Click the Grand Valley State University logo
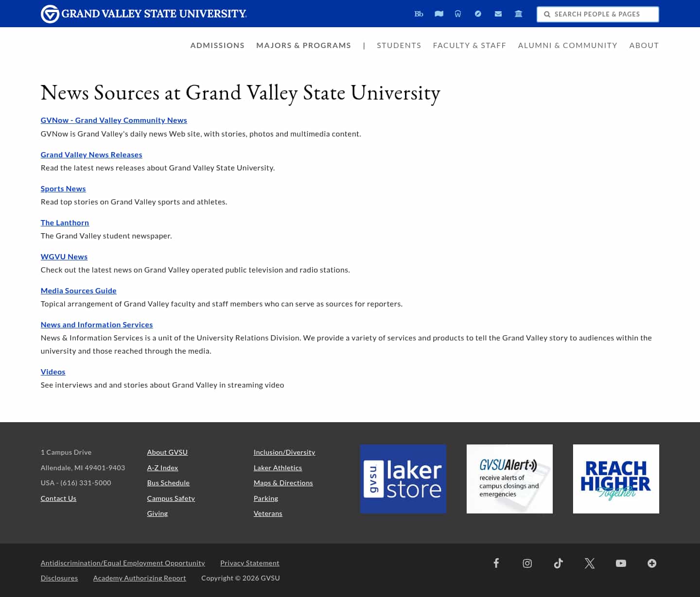This screenshot has width=700, height=597. pos(144,14)
